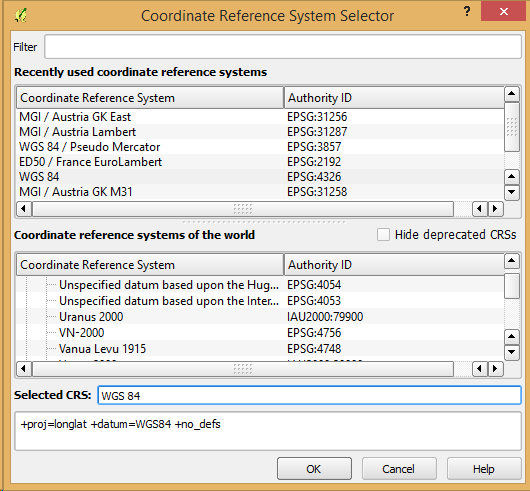Click the question mark help icon
This screenshot has height=491, width=530.
tap(467, 11)
